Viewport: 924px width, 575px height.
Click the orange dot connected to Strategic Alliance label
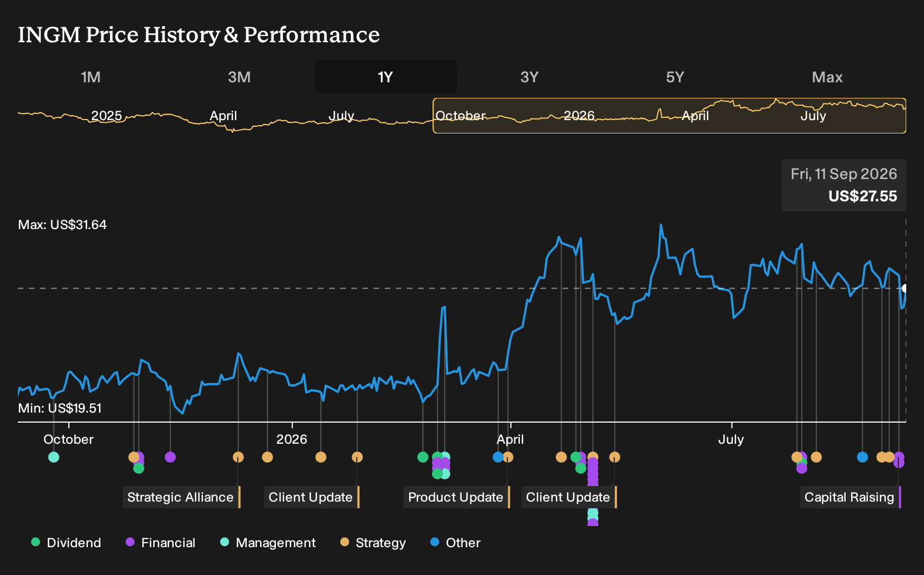coord(238,457)
